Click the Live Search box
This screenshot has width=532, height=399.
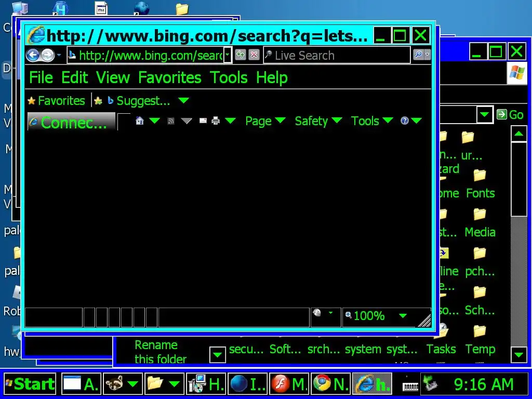pyautogui.click(x=337, y=55)
